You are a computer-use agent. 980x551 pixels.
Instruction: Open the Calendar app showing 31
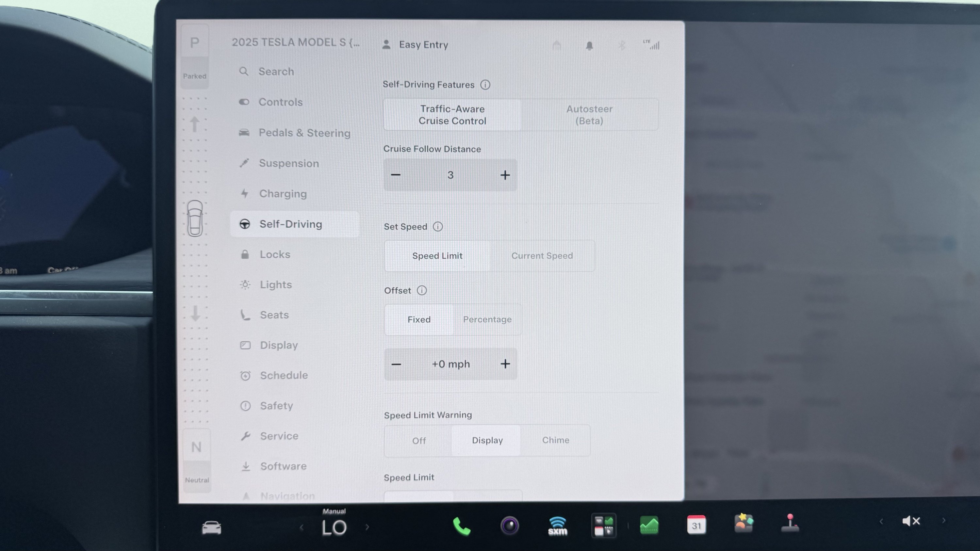pyautogui.click(x=696, y=525)
